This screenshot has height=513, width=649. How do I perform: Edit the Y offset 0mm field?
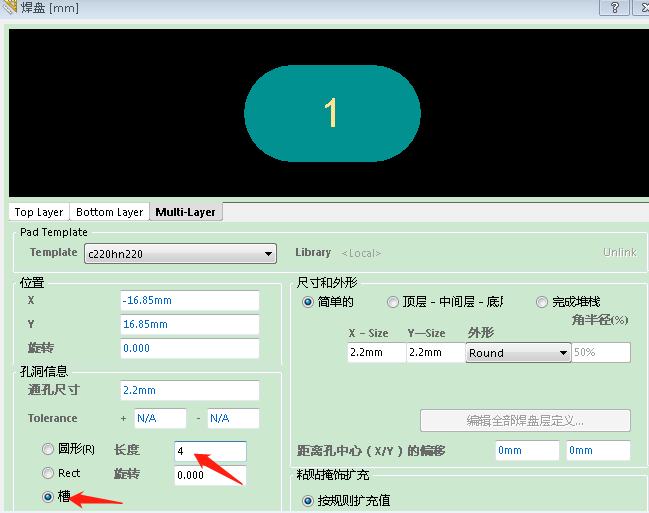click(598, 450)
